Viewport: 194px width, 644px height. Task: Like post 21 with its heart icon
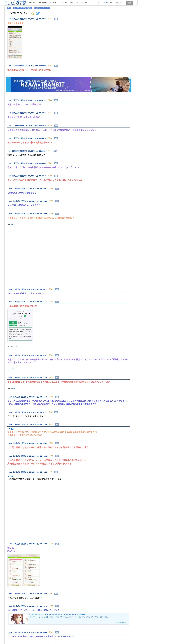50,456
